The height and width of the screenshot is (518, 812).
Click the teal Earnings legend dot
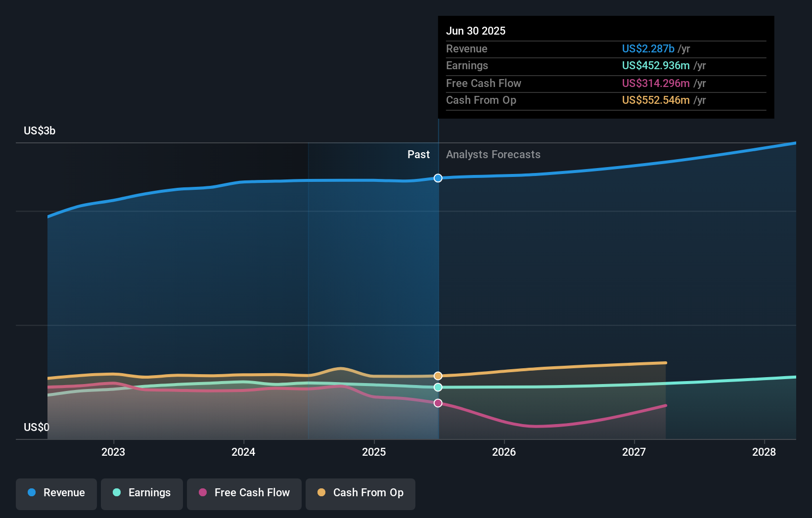pyautogui.click(x=116, y=493)
